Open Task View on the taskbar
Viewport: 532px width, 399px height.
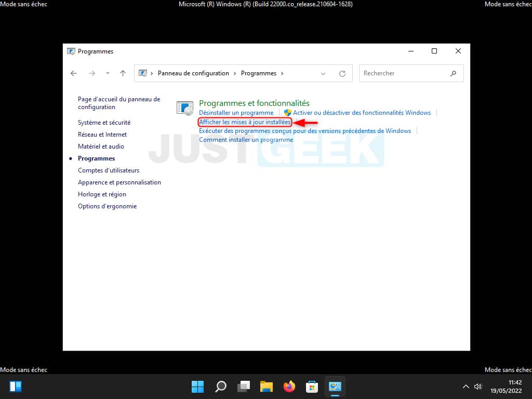pos(244,387)
